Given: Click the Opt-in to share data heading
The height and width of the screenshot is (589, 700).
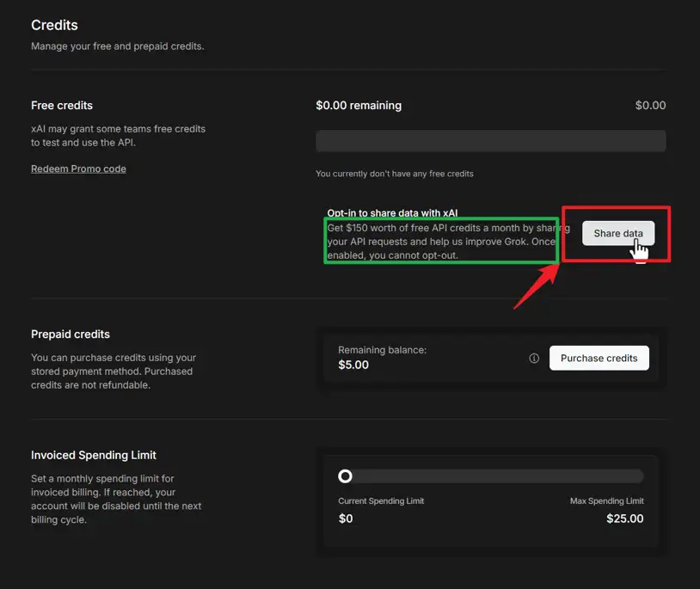Looking at the screenshot, I should pos(392,212).
